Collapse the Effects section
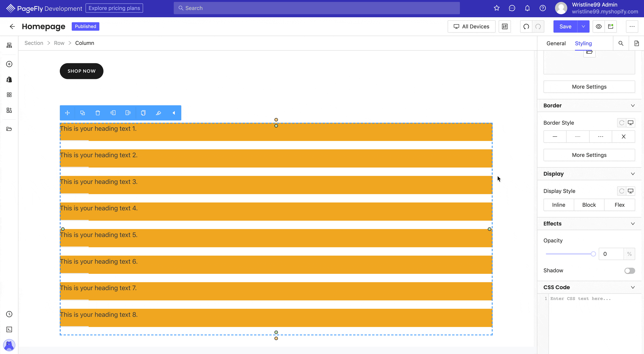Viewport: 644px width, 354px height. click(x=633, y=223)
